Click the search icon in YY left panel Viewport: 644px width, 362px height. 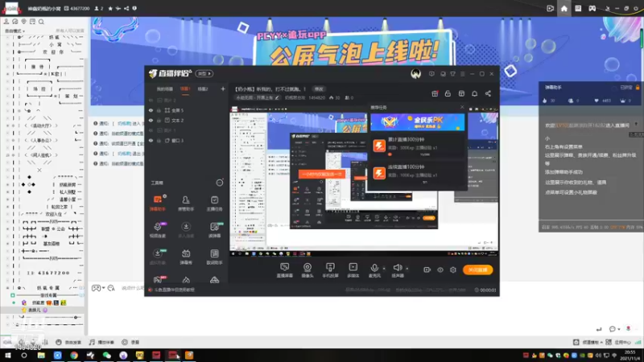click(x=41, y=22)
